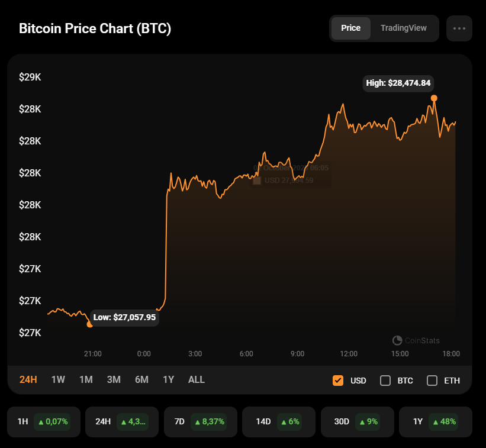Switch to the TradingView tab

click(x=403, y=28)
